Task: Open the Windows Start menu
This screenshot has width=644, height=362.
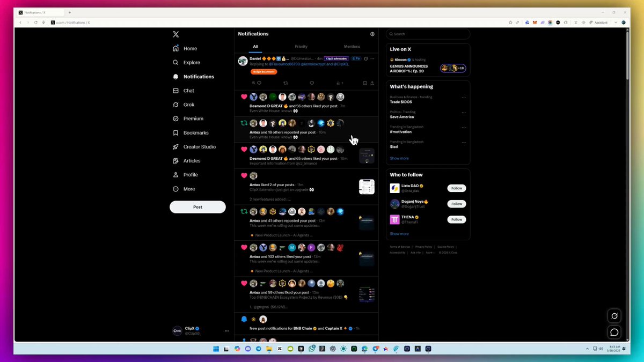Action: click(x=216, y=349)
